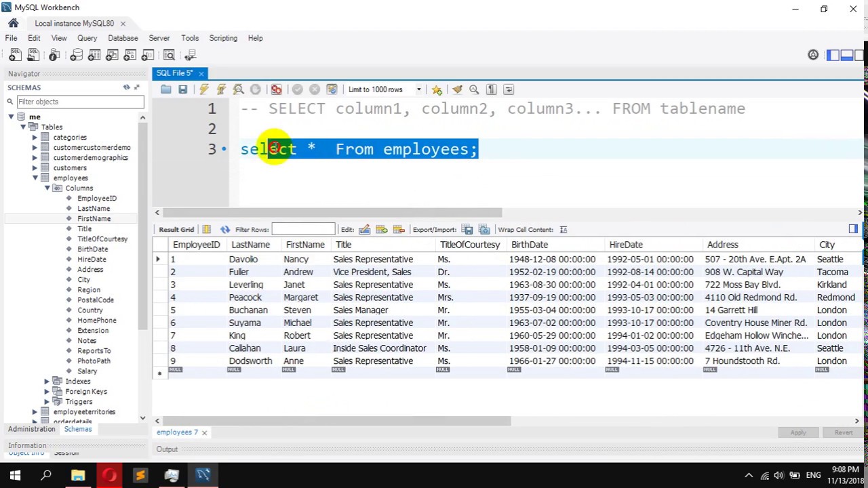Execute the query with lightning bolt
The height and width of the screenshot is (488, 868).
204,89
